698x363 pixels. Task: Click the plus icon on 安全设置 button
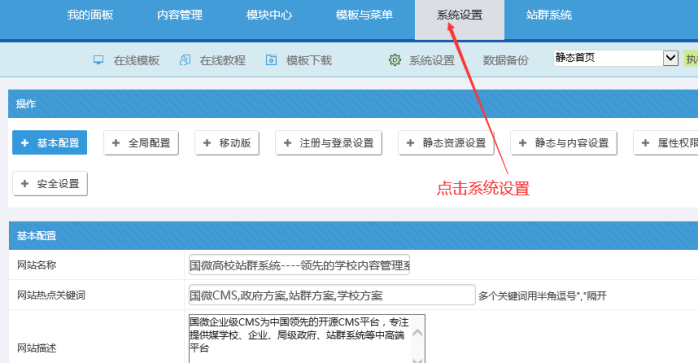pyautogui.click(x=25, y=184)
